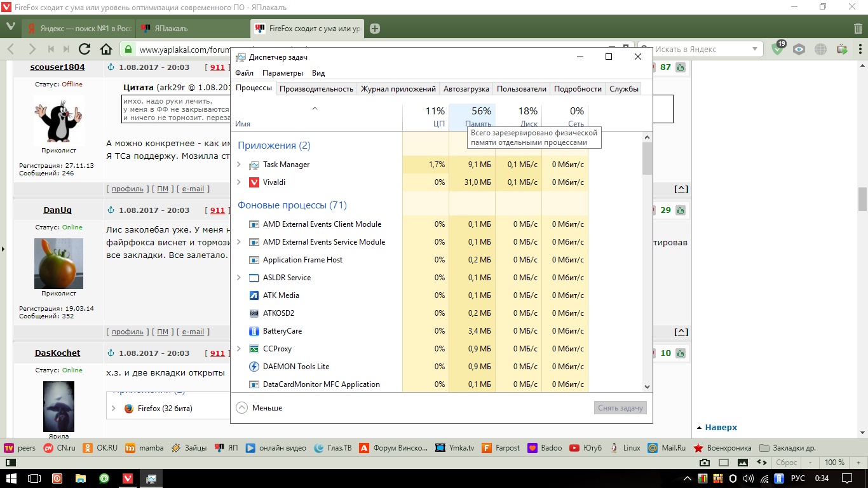868x488 pixels.
Task: Show hidden system tray icons
Action: 687,478
